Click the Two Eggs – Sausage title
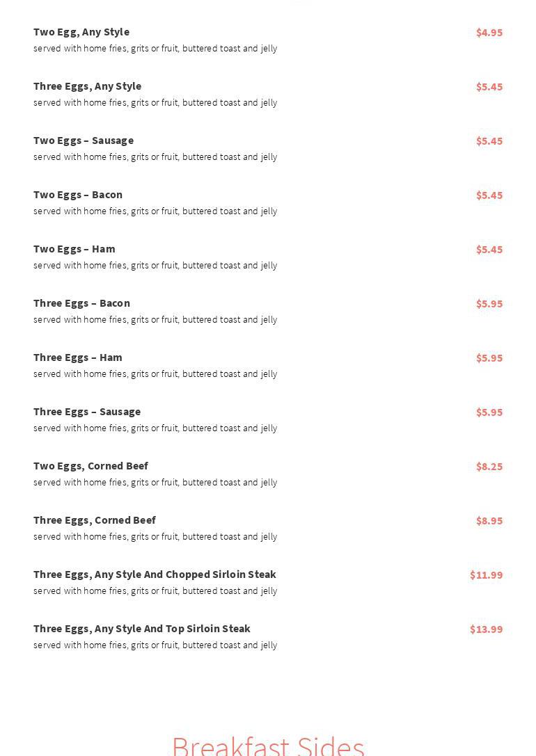Viewport: 536px width, 756px height. coord(84,140)
